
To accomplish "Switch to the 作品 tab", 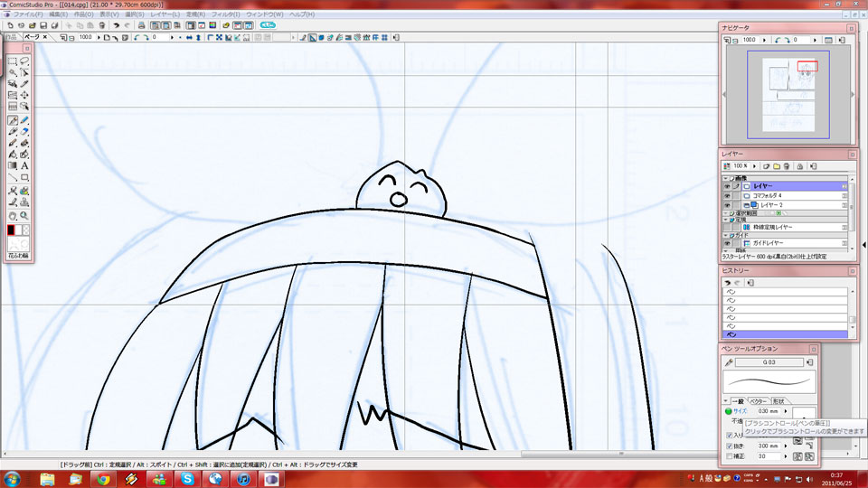I will [11, 37].
